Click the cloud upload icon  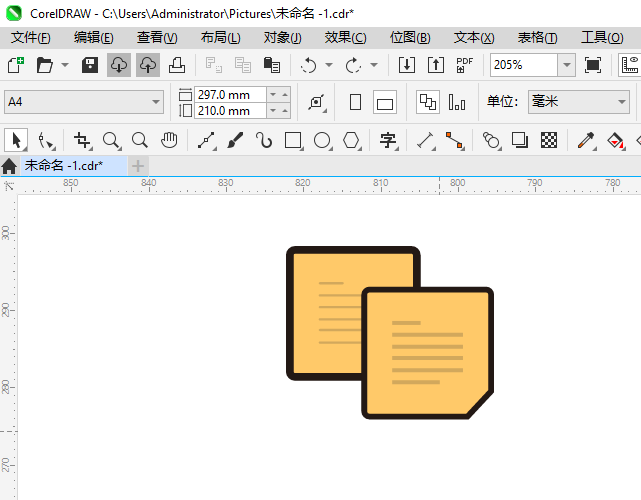coord(148,65)
